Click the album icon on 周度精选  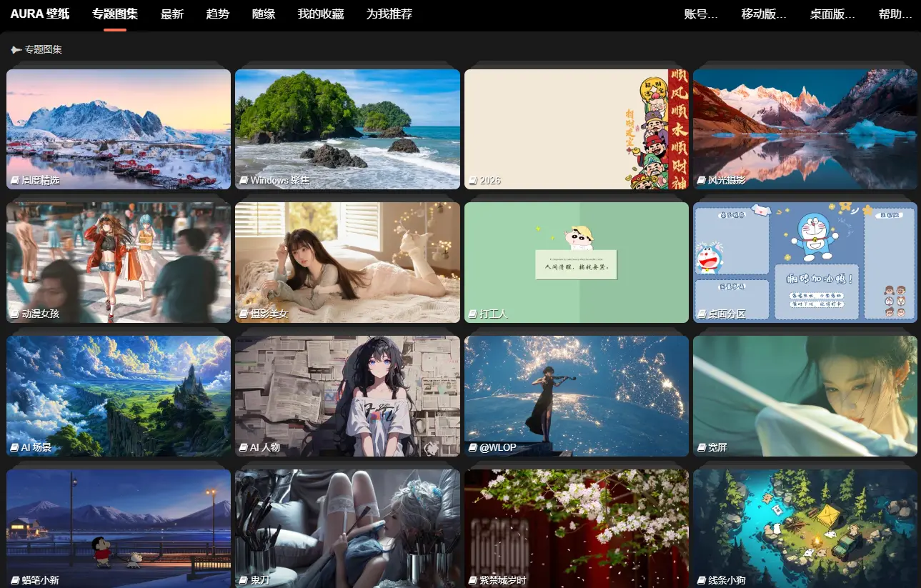[14, 181]
